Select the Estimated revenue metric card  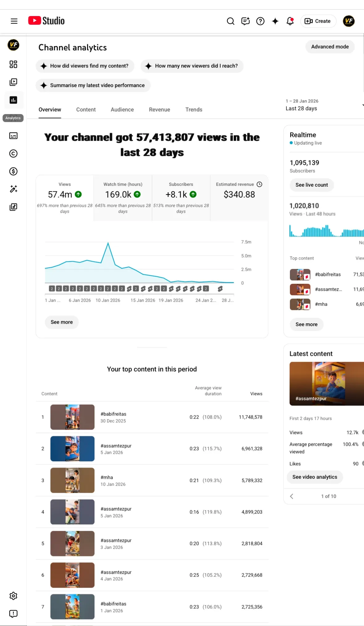click(239, 198)
